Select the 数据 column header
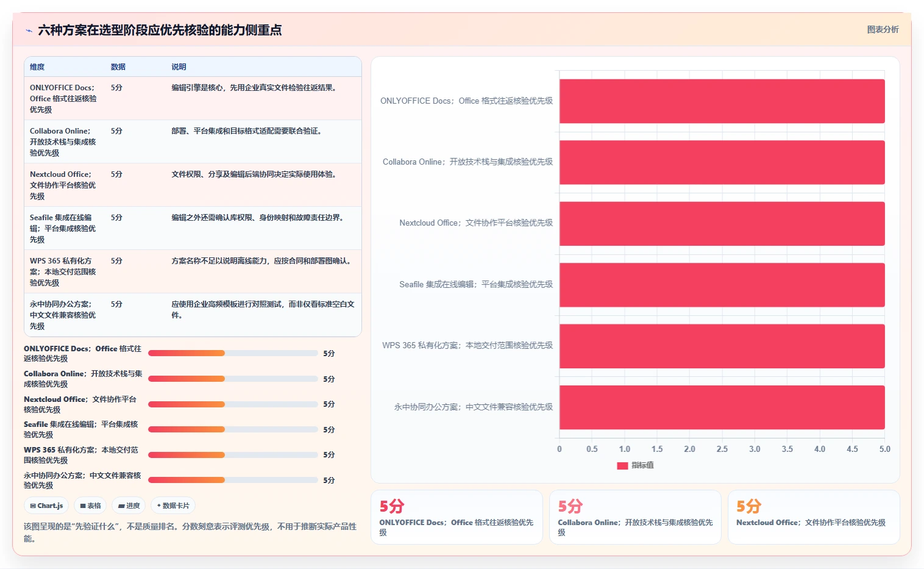The image size is (924, 569). (x=118, y=67)
